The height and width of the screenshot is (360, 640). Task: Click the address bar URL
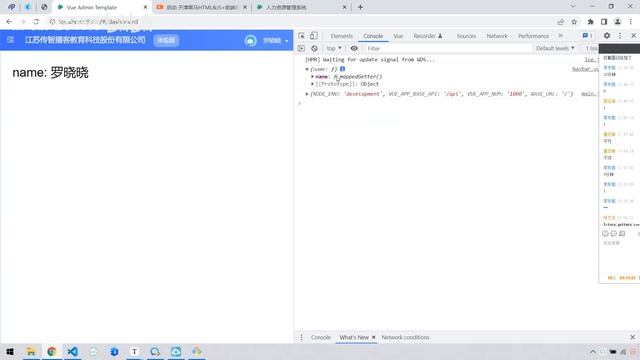click(98, 22)
